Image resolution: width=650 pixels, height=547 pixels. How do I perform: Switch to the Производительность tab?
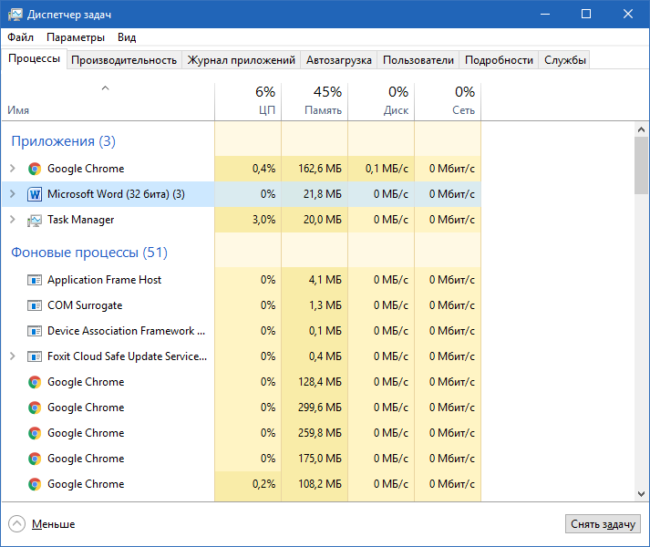(125, 60)
